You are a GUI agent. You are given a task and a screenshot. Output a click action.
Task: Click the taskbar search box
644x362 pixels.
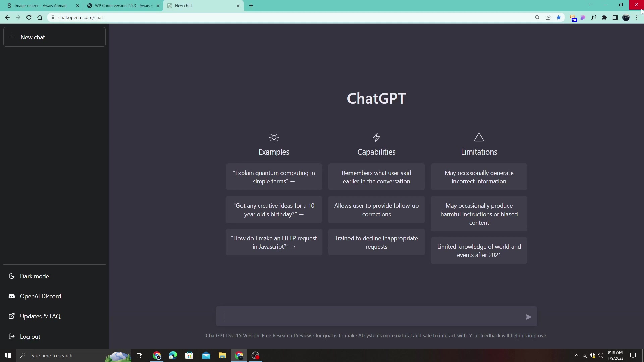[74, 355]
